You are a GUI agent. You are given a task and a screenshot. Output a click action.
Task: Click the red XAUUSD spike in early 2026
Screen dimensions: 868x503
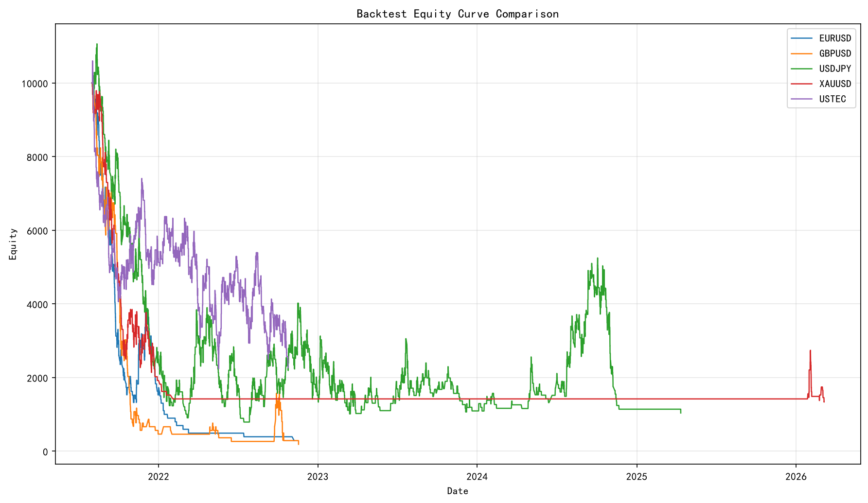click(810, 351)
